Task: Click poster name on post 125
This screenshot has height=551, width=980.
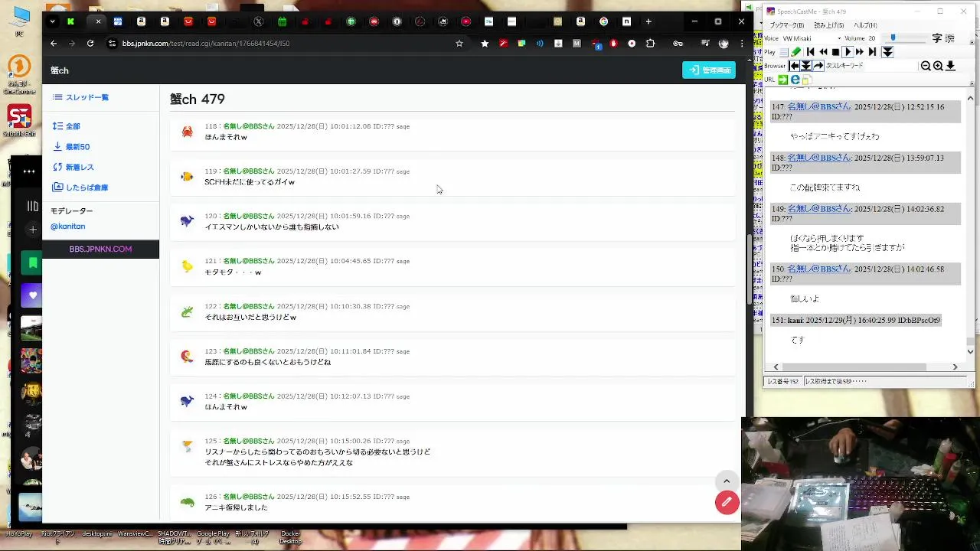Action: point(248,442)
